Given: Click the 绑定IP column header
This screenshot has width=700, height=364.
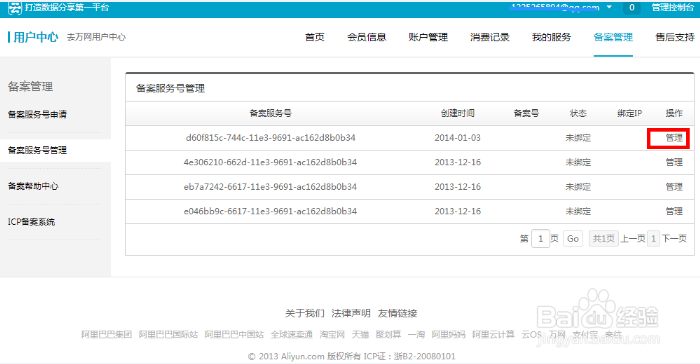Looking at the screenshot, I should coord(629,113).
